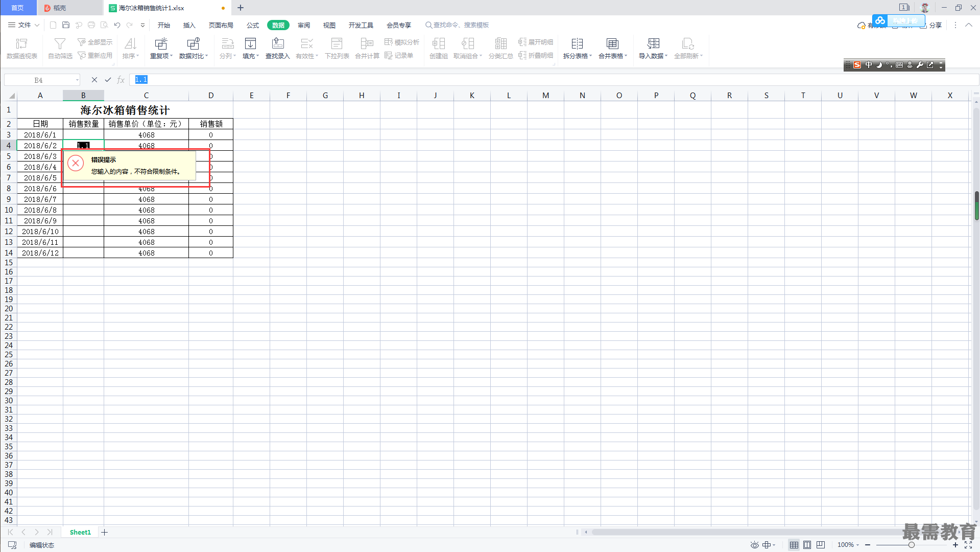Image resolution: width=980 pixels, height=552 pixels.
Task: Click the Consolidate (合并计算) icon
Action: (x=367, y=49)
